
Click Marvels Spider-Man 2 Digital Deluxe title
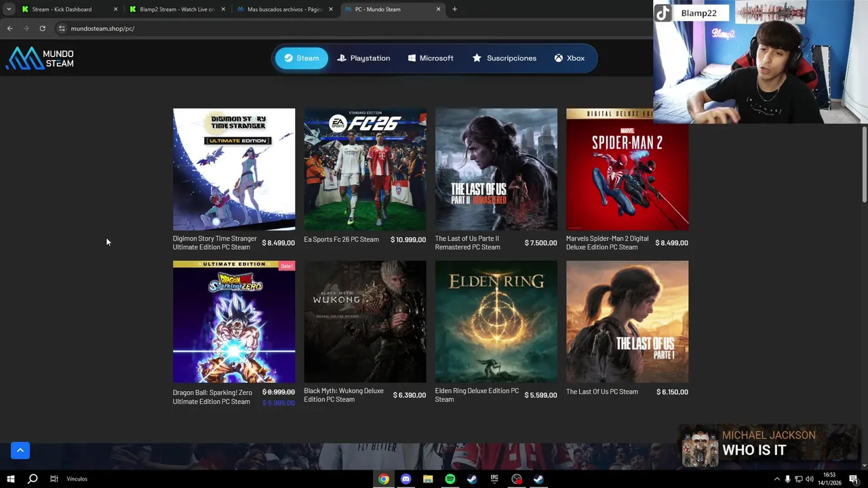pos(607,243)
